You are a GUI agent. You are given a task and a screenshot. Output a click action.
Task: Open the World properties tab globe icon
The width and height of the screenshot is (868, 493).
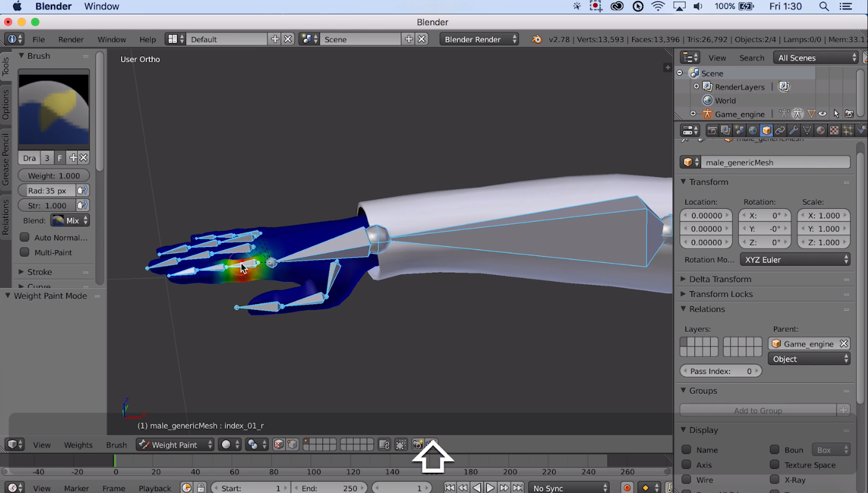[753, 130]
